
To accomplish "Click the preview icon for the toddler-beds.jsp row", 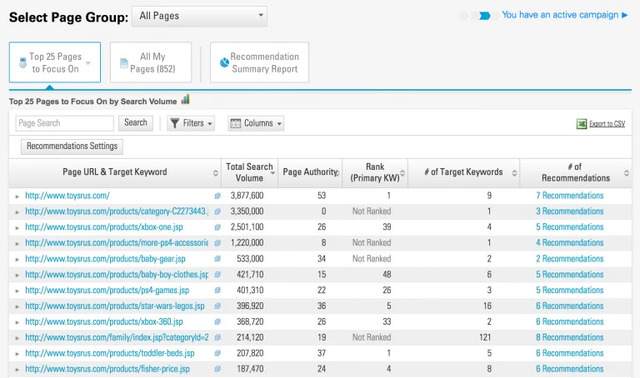I will click(218, 354).
